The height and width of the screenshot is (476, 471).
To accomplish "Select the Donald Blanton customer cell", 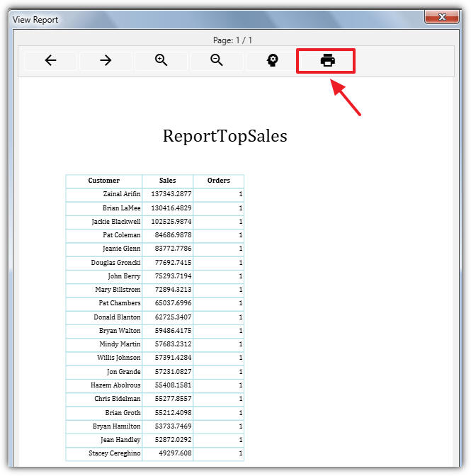I will click(104, 317).
